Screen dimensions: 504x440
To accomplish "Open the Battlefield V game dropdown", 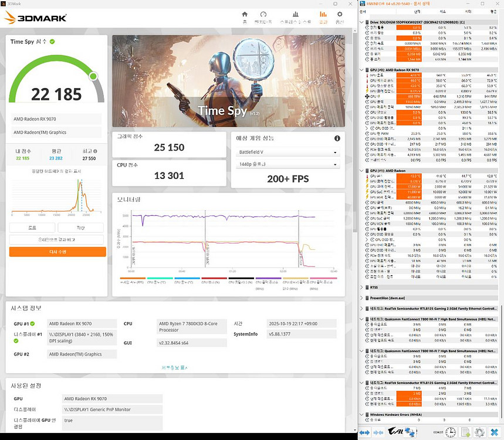I will 286,153.
